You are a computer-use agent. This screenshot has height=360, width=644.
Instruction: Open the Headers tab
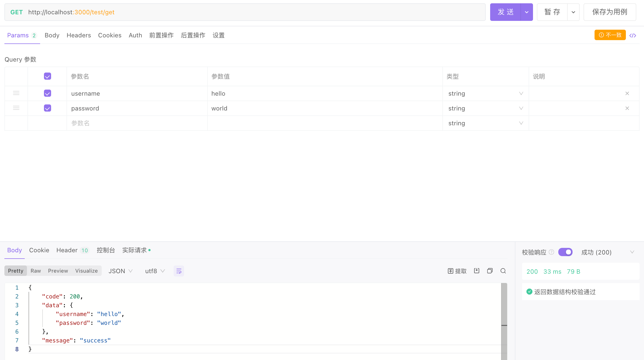(79, 35)
